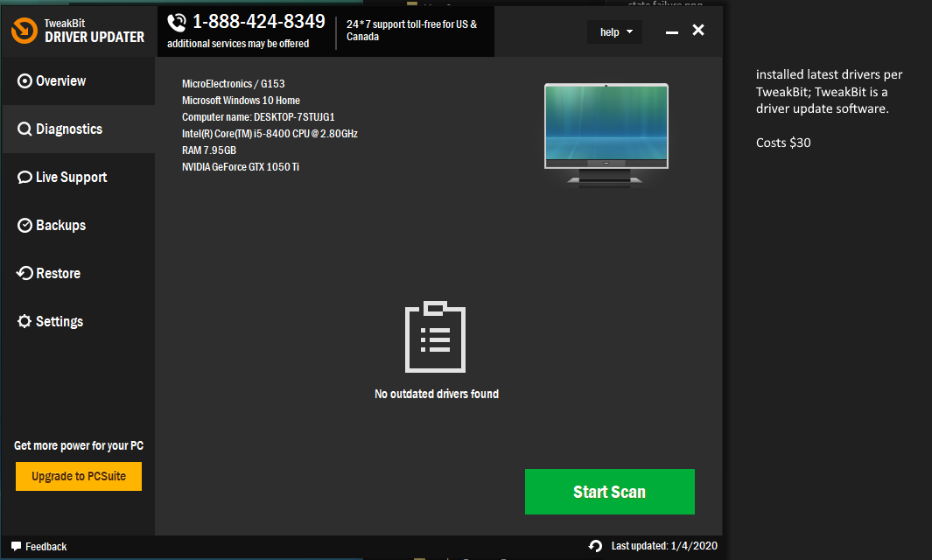
Task: Click 'additional services may be offered' text
Action: click(x=238, y=44)
